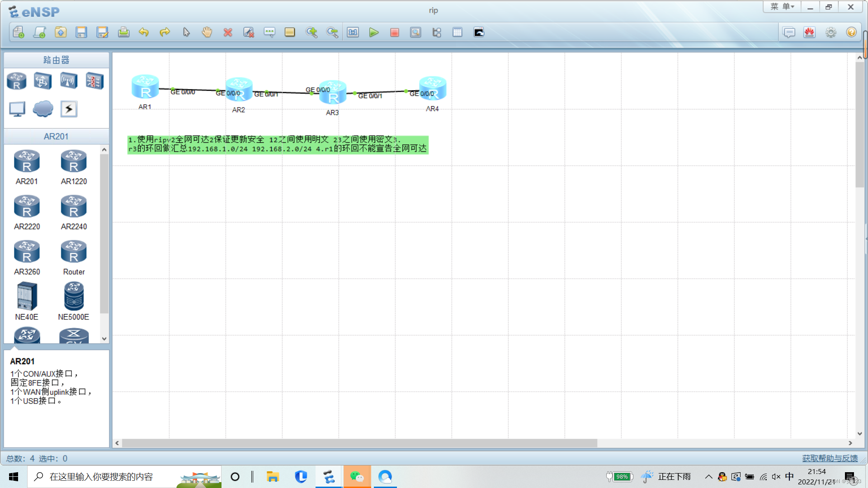
Task: Click the 获取帮助与反馈 link
Action: [x=830, y=458]
